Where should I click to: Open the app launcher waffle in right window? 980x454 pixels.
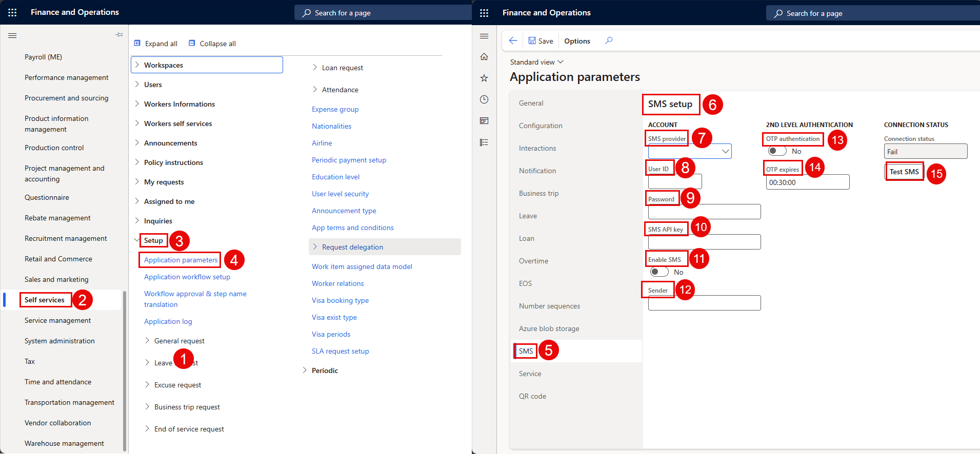484,13
